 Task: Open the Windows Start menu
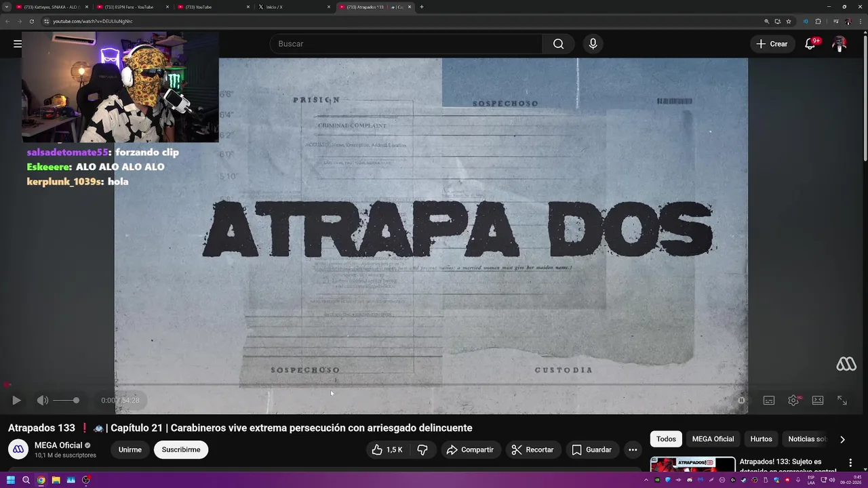pos(11,480)
